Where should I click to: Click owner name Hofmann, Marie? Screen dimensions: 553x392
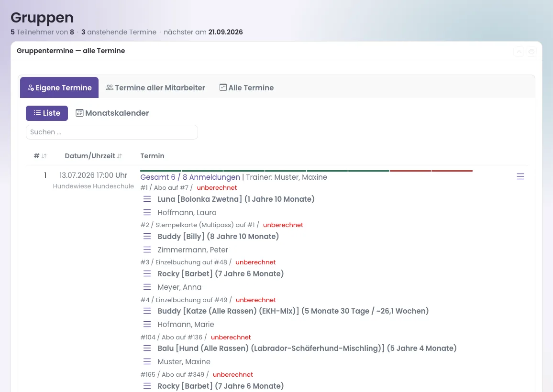click(x=186, y=325)
